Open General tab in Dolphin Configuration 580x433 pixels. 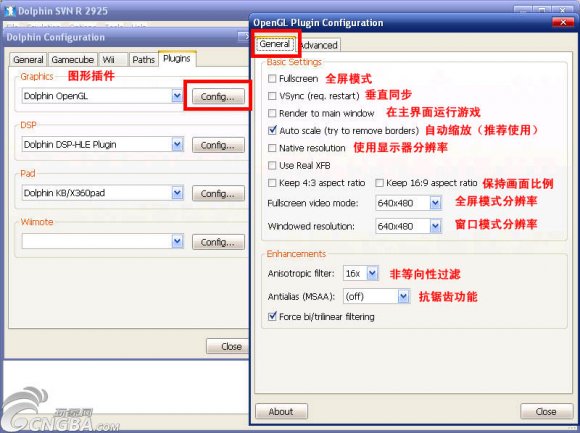(28, 60)
